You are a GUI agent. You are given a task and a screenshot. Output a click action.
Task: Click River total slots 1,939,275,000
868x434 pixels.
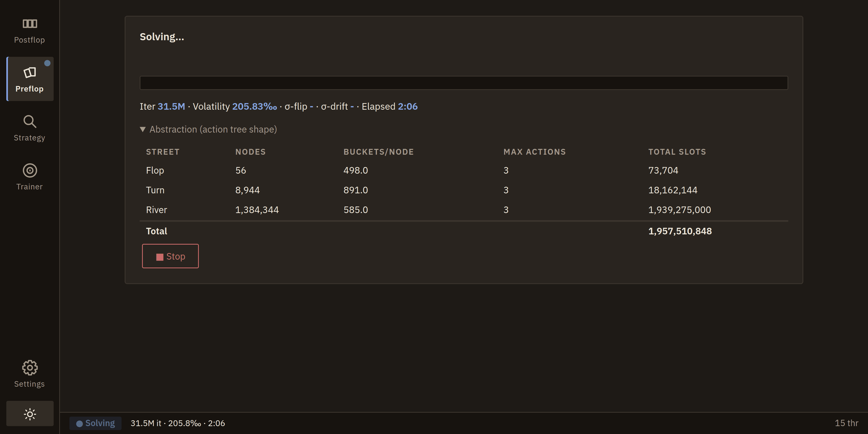(x=680, y=210)
